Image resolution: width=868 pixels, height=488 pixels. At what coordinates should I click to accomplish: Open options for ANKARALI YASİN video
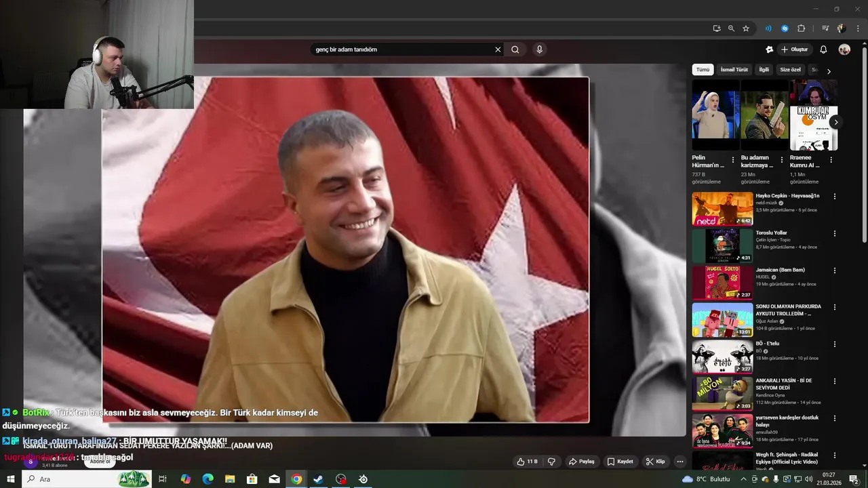835,381
